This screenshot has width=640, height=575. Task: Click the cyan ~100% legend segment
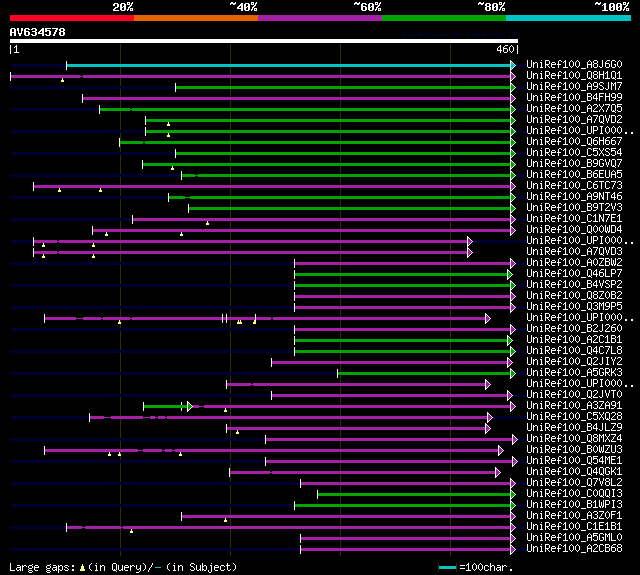[x=569, y=18]
